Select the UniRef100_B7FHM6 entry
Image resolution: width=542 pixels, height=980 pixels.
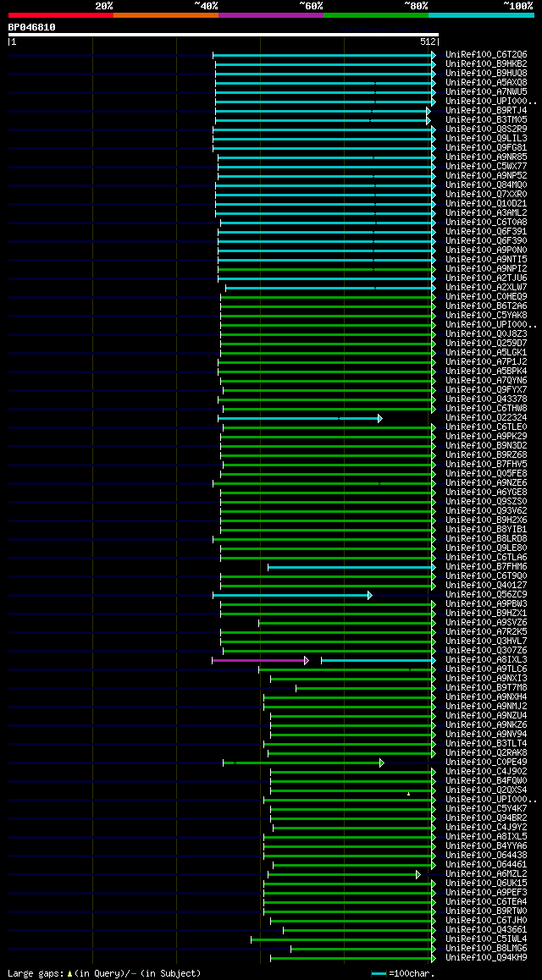486,567
